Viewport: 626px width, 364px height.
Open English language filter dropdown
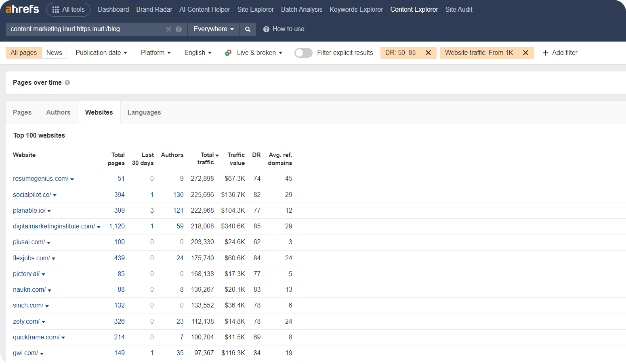(x=198, y=53)
